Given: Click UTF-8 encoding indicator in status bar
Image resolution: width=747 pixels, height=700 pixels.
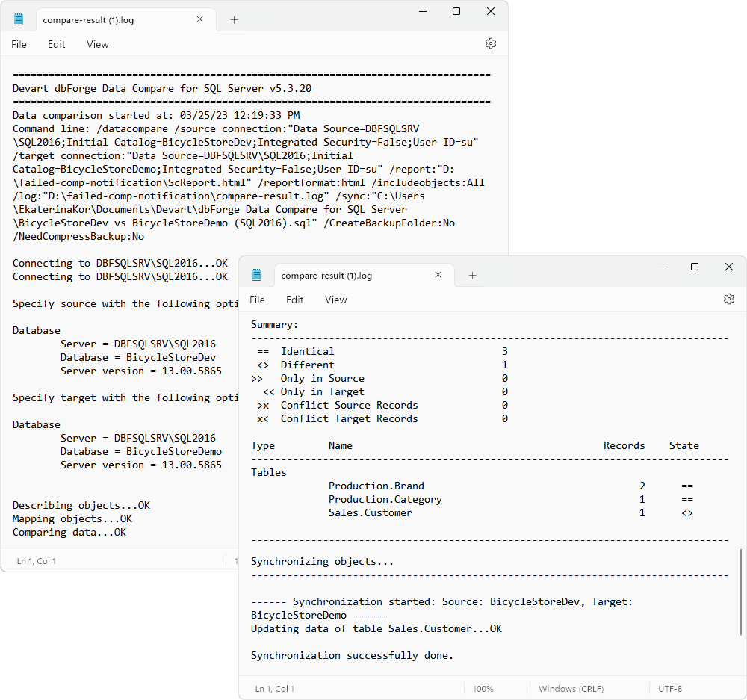Looking at the screenshot, I should click(x=670, y=689).
